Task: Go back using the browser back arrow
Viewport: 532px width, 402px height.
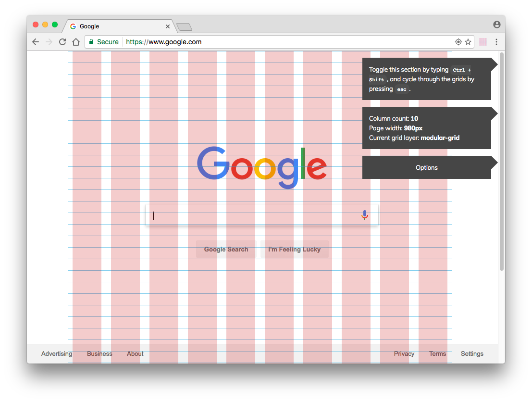Action: pyautogui.click(x=36, y=42)
